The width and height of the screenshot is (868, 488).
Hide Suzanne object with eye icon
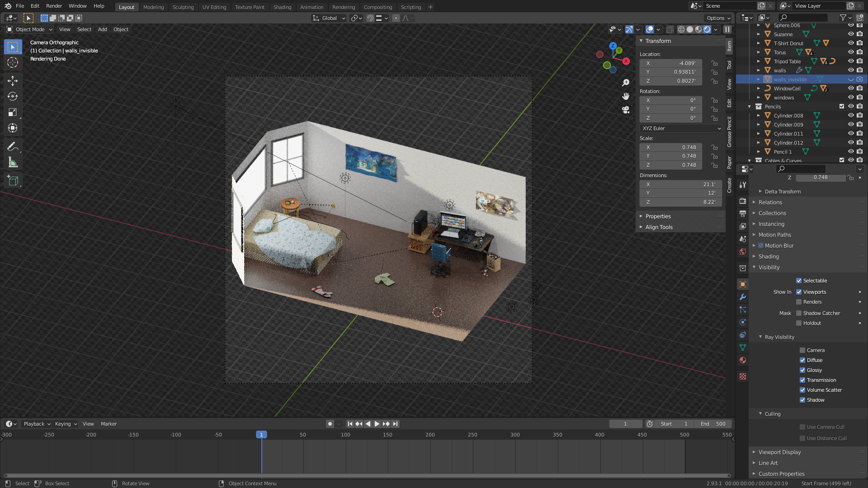850,34
